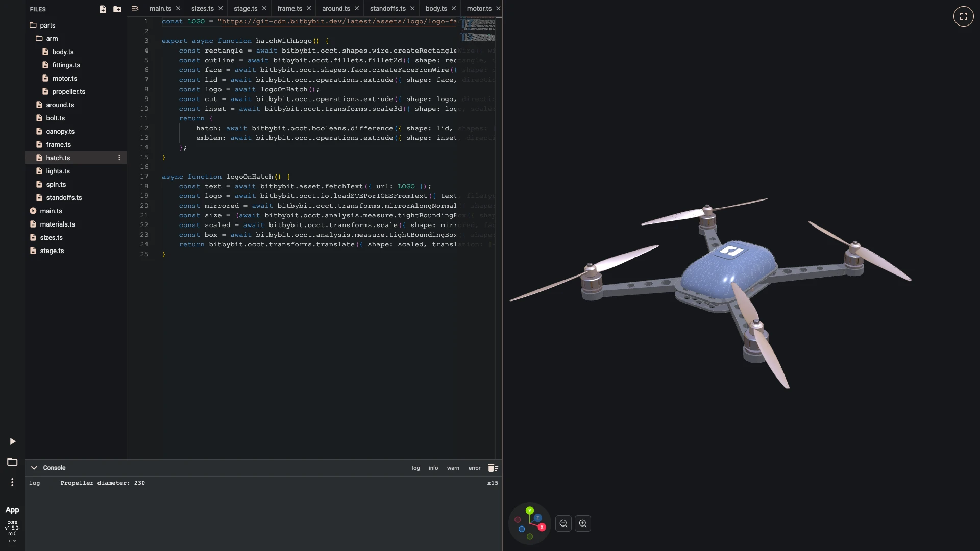This screenshot has height=551, width=980.
Task: Open canopy.ts in file tree
Action: click(60, 132)
